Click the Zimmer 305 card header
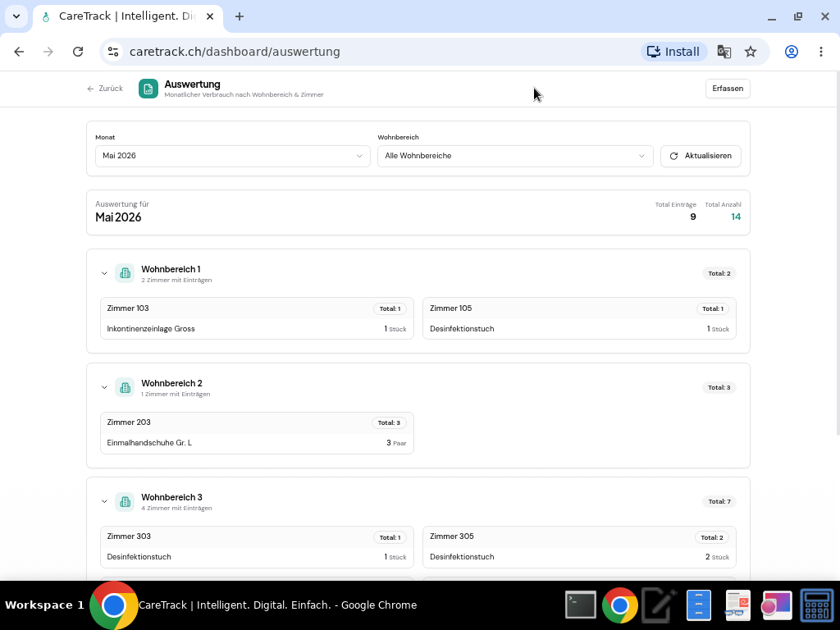The height and width of the screenshot is (630, 840). click(x=579, y=536)
